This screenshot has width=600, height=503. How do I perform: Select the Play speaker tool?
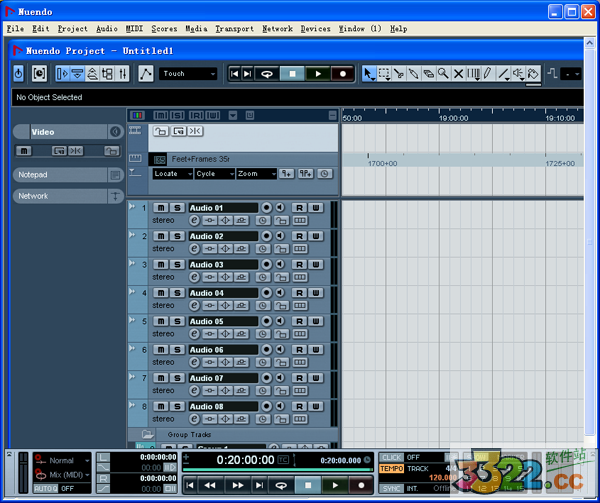point(518,73)
